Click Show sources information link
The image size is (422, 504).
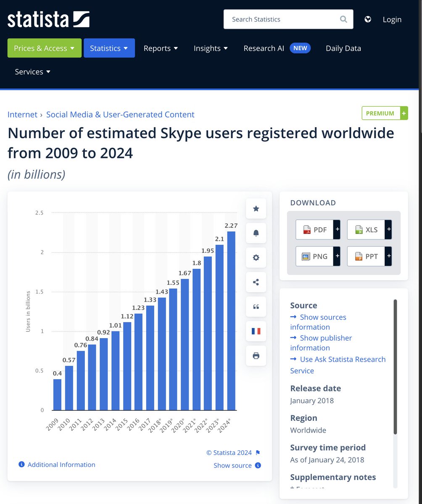coord(318,322)
